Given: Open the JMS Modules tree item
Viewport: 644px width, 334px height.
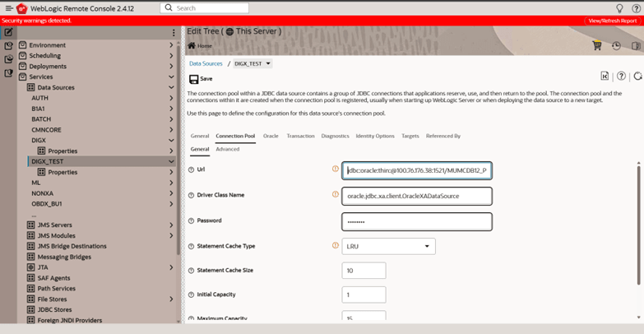Looking at the screenshot, I should pyautogui.click(x=56, y=236).
